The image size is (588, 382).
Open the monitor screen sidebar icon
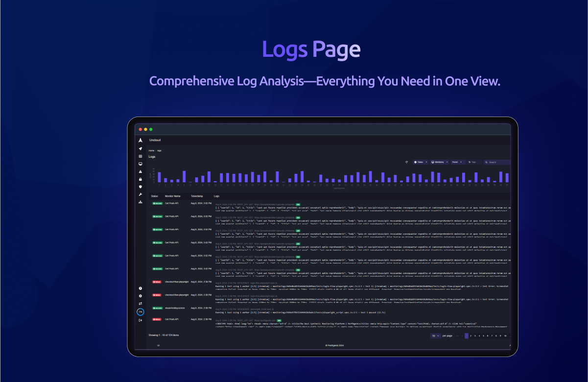tap(141, 164)
